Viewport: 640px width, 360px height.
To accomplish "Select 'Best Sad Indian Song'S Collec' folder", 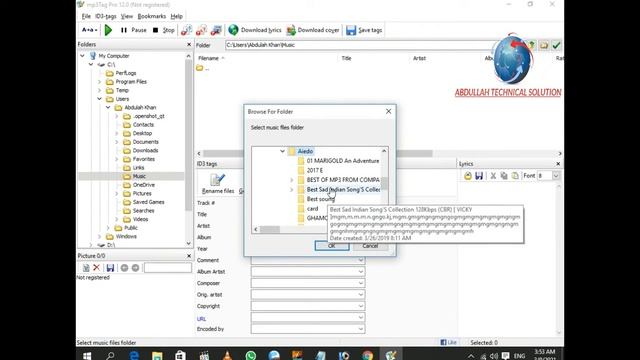I will 343,189.
